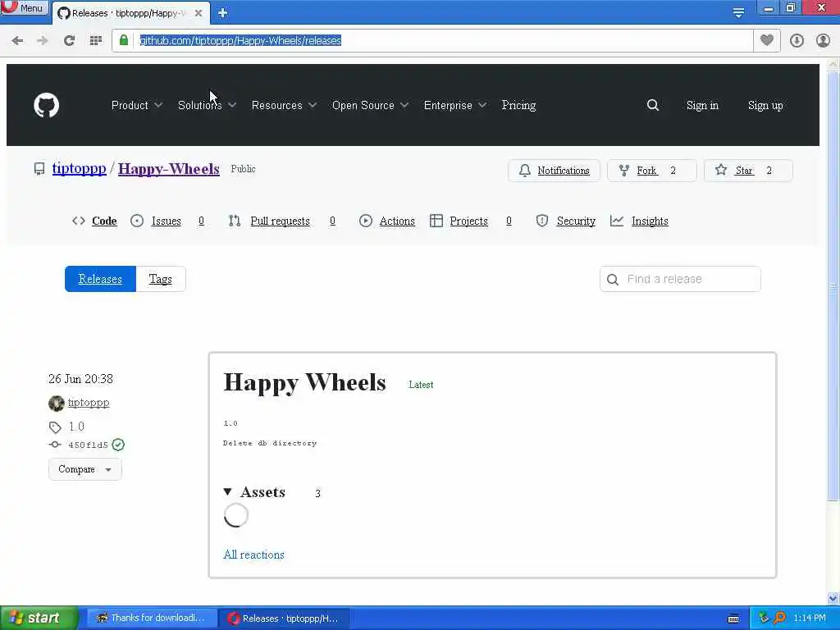Click the Sign up button
The image size is (840, 630).
(765, 106)
